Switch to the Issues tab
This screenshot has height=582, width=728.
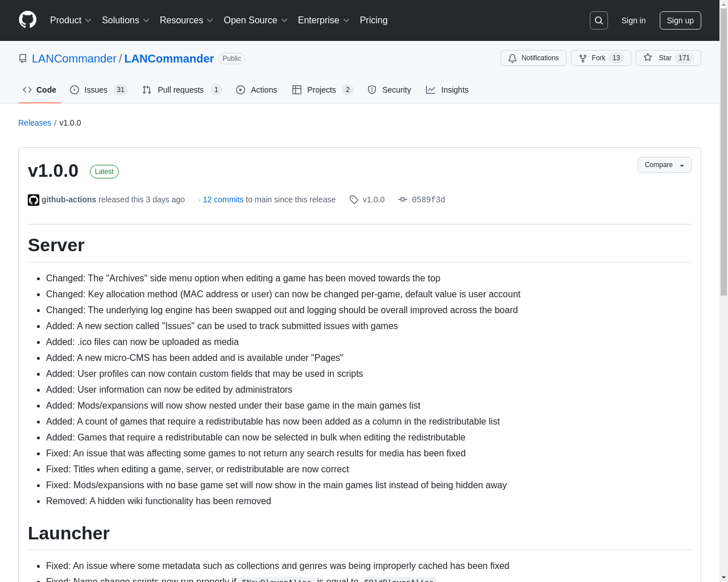click(x=99, y=90)
